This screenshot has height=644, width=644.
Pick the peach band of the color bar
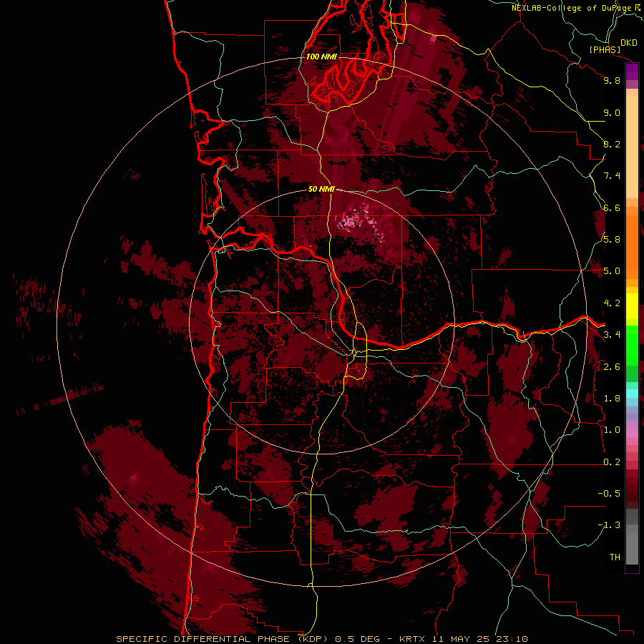coord(632,147)
